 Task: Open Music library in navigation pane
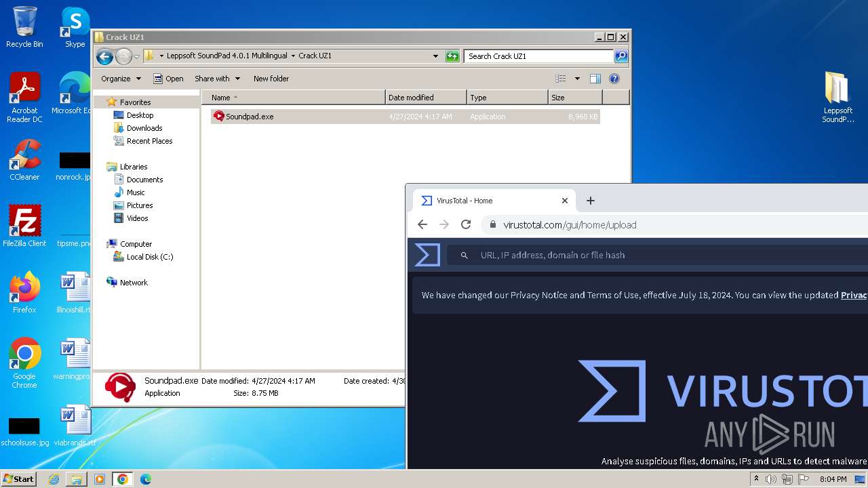click(x=136, y=192)
